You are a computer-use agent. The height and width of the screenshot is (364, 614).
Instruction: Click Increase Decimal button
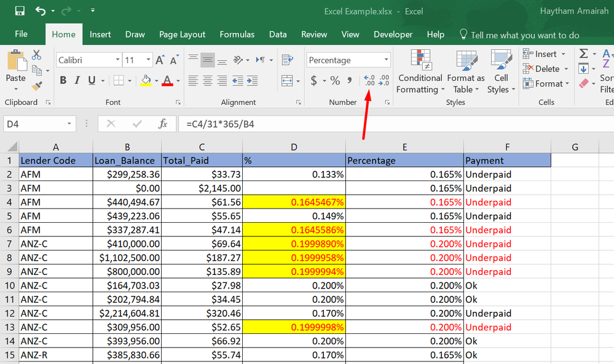pos(369,80)
